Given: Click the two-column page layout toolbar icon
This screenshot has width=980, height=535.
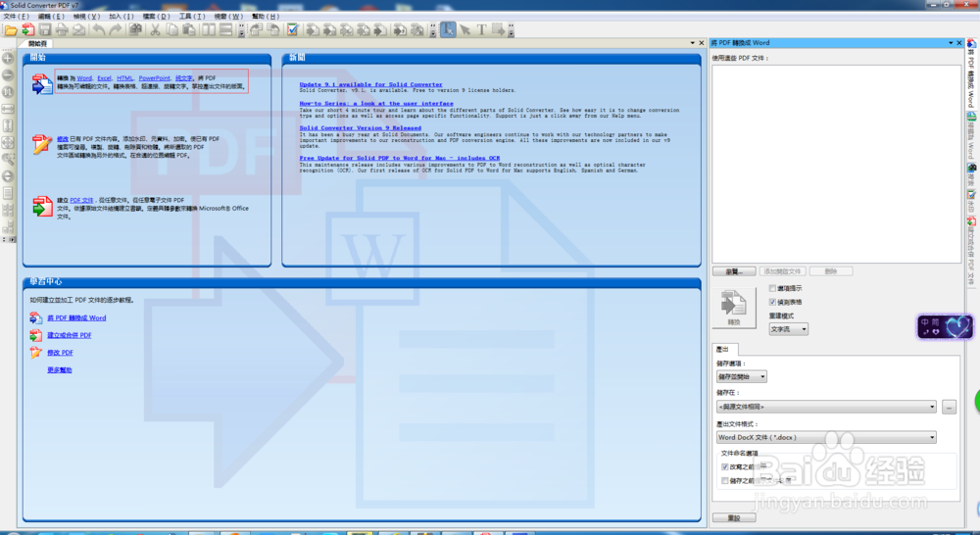Looking at the screenshot, I should (x=209, y=30).
